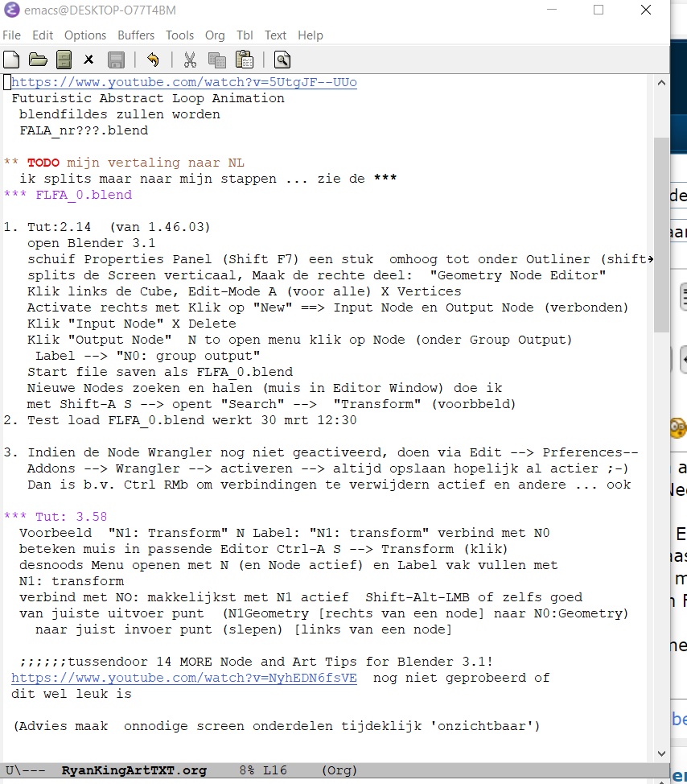
Task: Paste with the clipboard toolbar icon
Action: coord(245,60)
